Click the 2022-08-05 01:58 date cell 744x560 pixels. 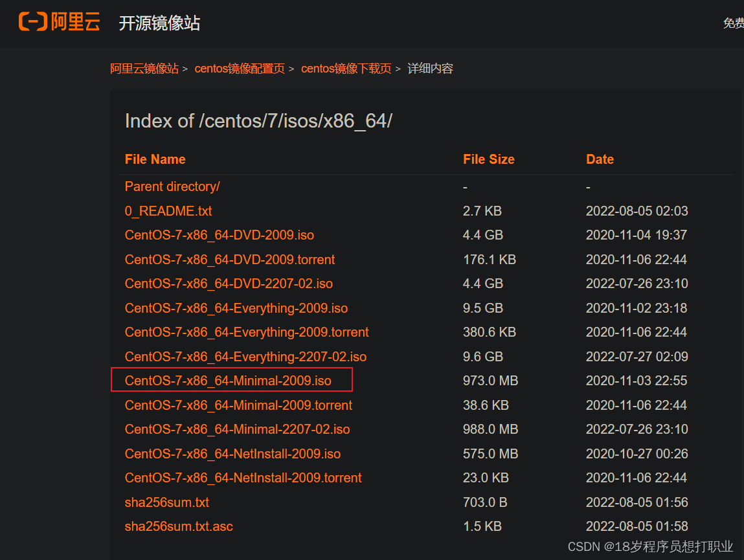click(x=637, y=526)
